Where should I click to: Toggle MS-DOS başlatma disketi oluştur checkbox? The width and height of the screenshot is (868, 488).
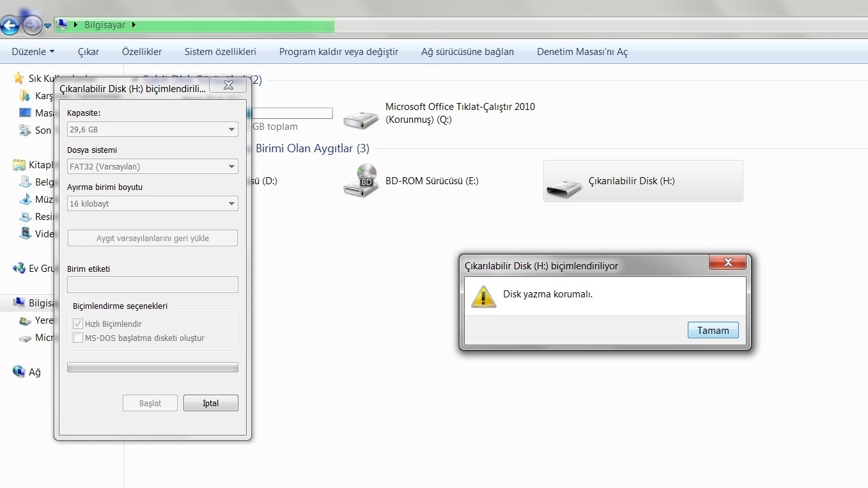click(78, 338)
